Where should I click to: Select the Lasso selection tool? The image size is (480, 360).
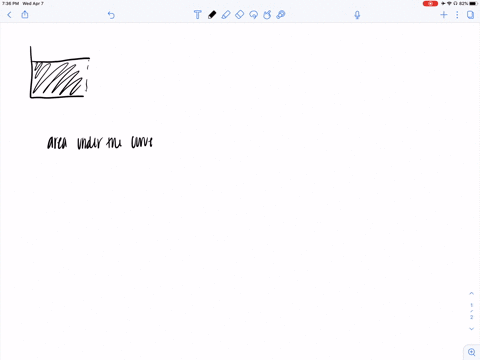tap(253, 15)
